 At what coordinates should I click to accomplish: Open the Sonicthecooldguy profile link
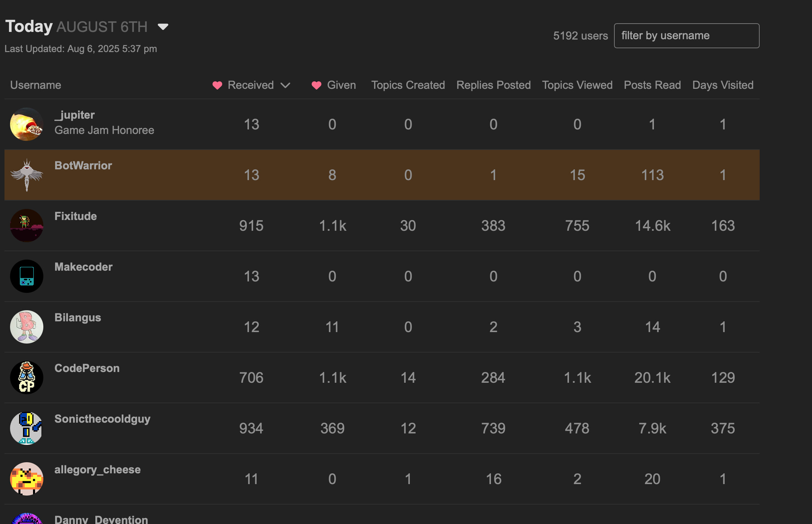coord(102,419)
